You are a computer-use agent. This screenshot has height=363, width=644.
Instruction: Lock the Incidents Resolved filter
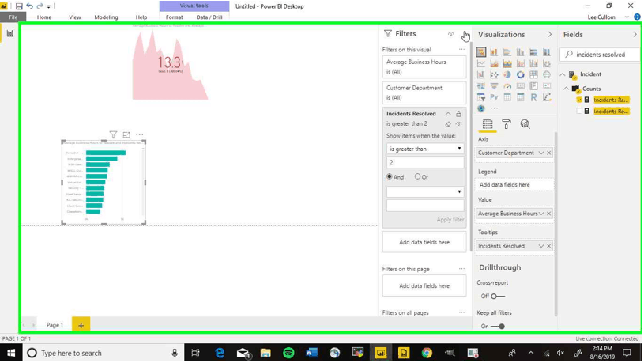[459, 113]
